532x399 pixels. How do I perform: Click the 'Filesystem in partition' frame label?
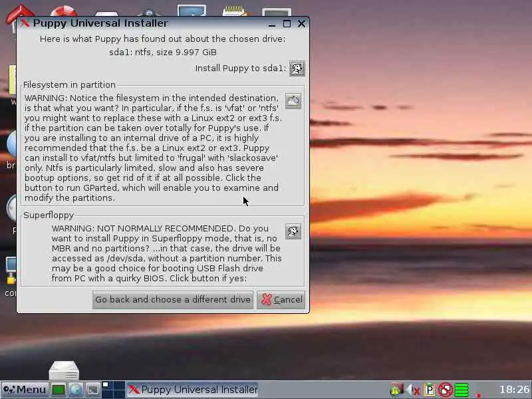(x=69, y=85)
